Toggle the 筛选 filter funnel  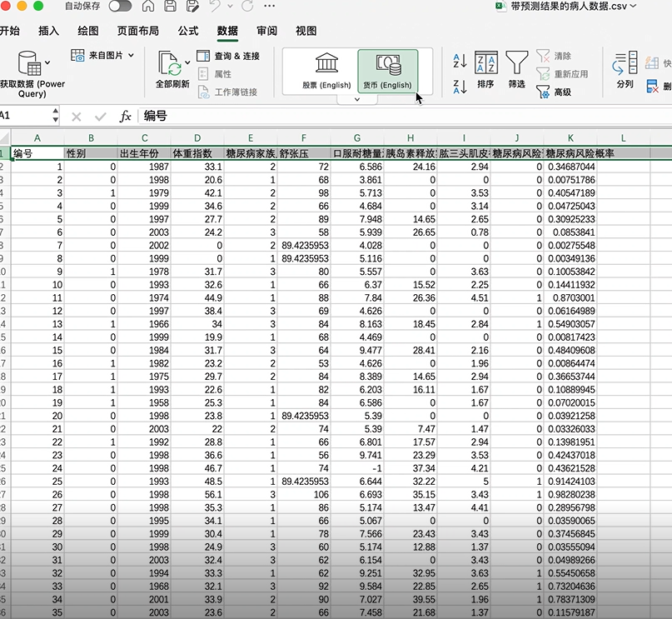[517, 69]
